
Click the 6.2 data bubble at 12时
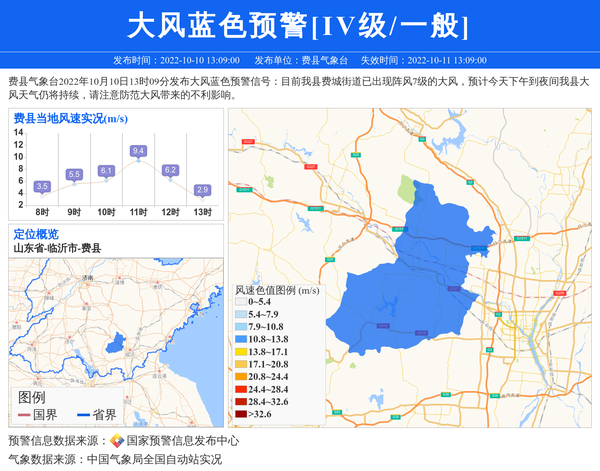[170, 170]
